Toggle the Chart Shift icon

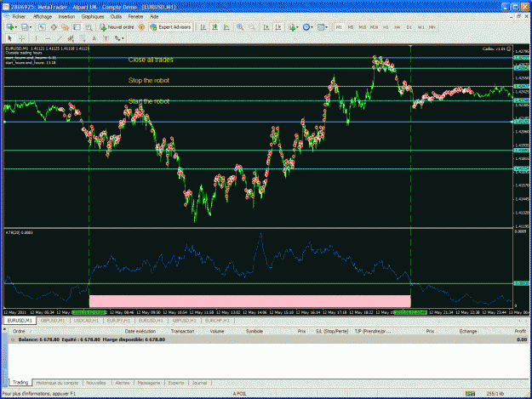coord(277,27)
